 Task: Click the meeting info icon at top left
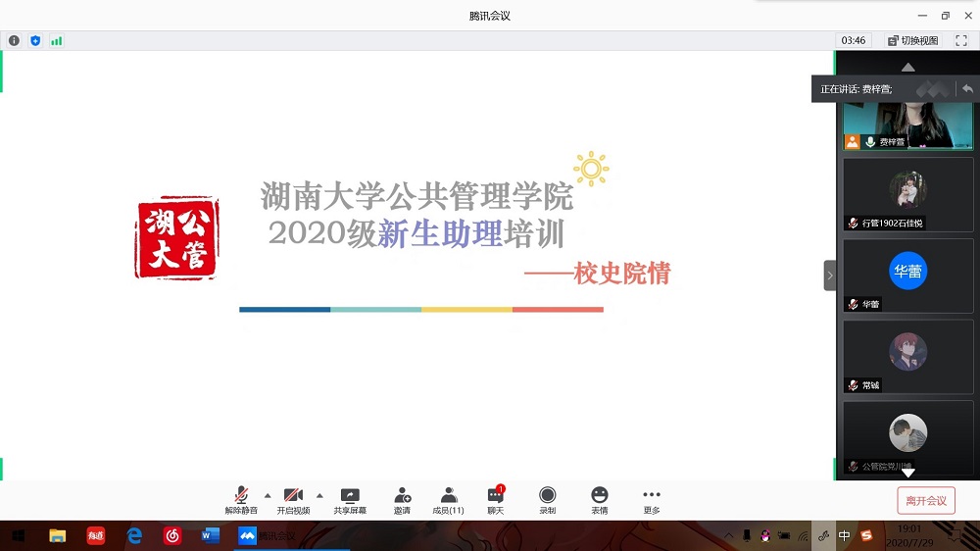point(14,40)
